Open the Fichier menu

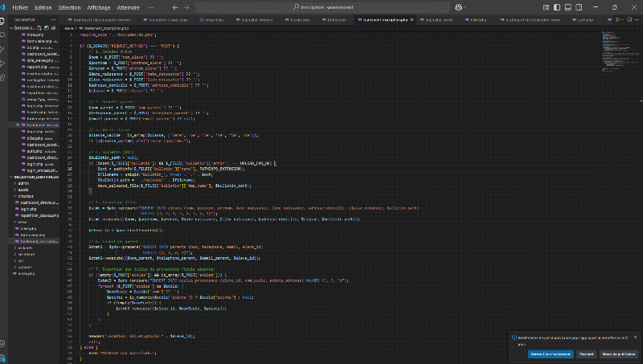(x=20, y=6)
